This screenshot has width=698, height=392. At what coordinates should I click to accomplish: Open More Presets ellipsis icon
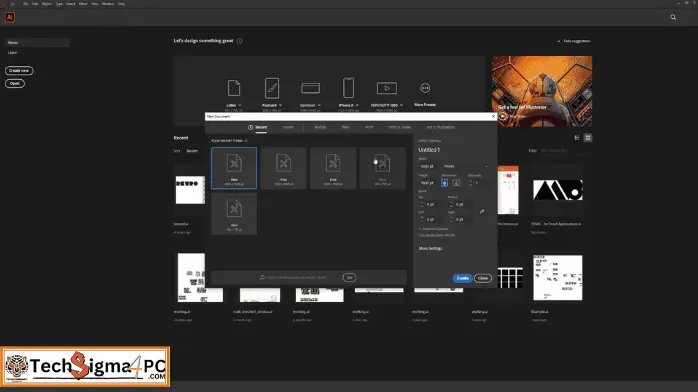[425, 88]
